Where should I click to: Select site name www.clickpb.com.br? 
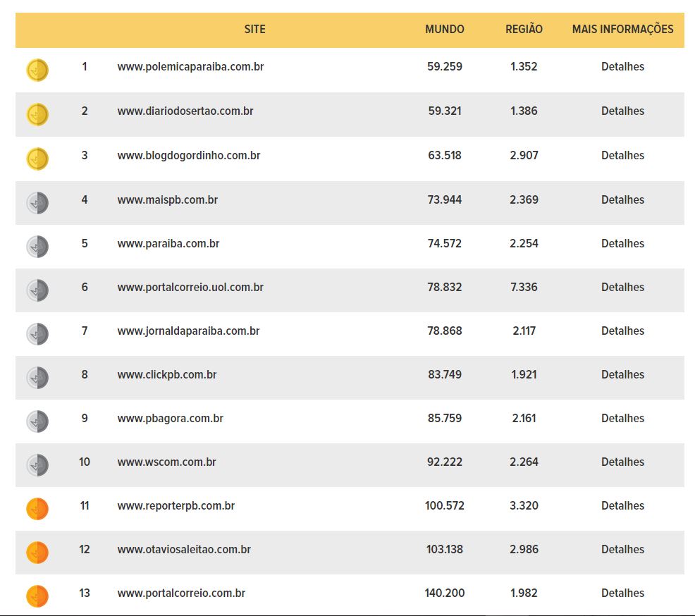[167, 375]
